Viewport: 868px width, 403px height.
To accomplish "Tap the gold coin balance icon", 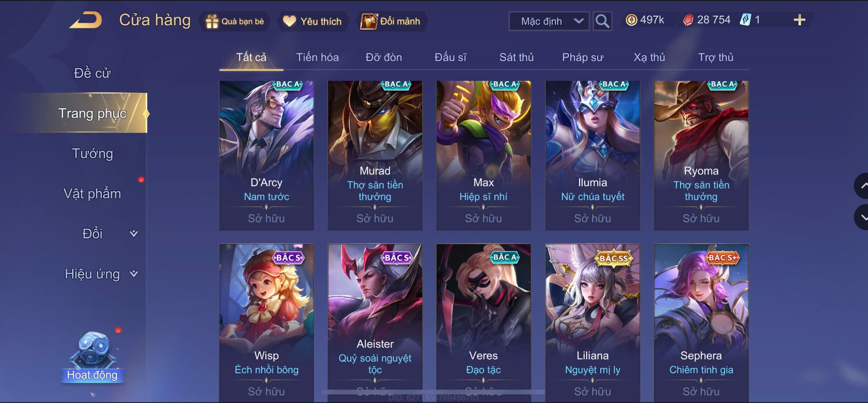I will [x=631, y=20].
